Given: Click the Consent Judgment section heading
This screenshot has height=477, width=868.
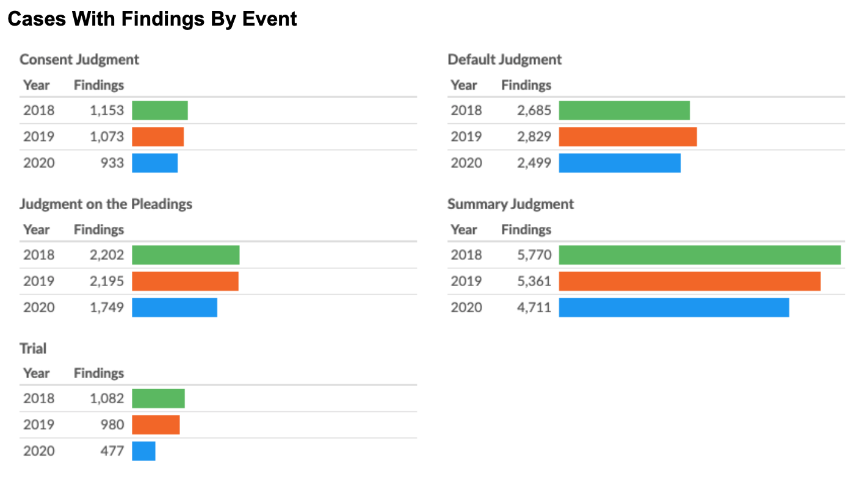Looking at the screenshot, I should [x=79, y=60].
